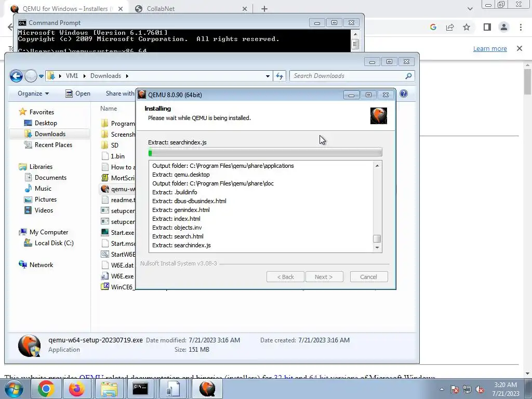
Task: Click the refresh button beside the address bar
Action: click(279, 76)
